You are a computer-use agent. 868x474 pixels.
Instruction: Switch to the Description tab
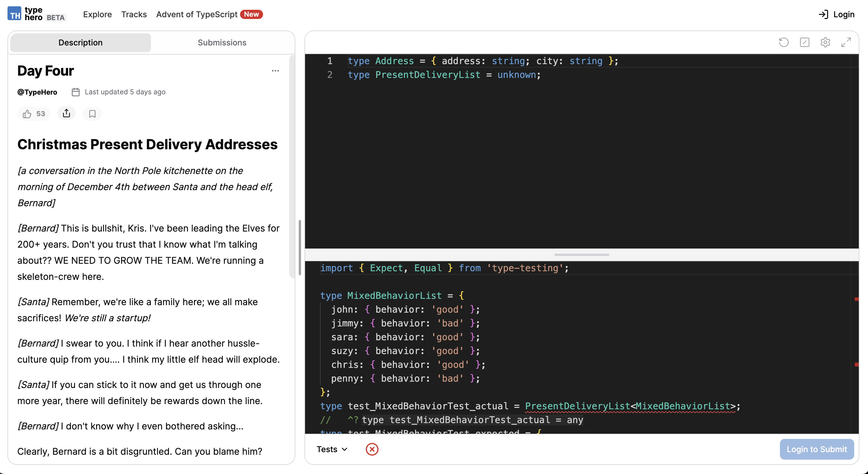point(80,42)
